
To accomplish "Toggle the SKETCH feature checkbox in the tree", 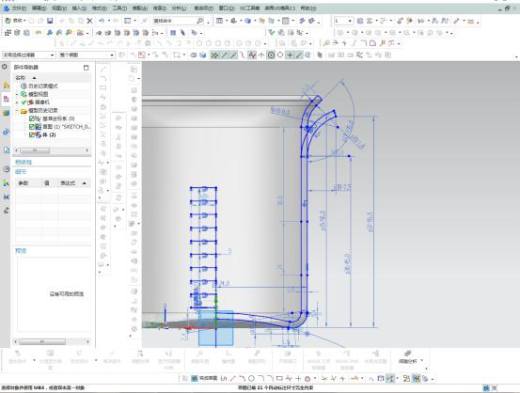I will tap(32, 127).
